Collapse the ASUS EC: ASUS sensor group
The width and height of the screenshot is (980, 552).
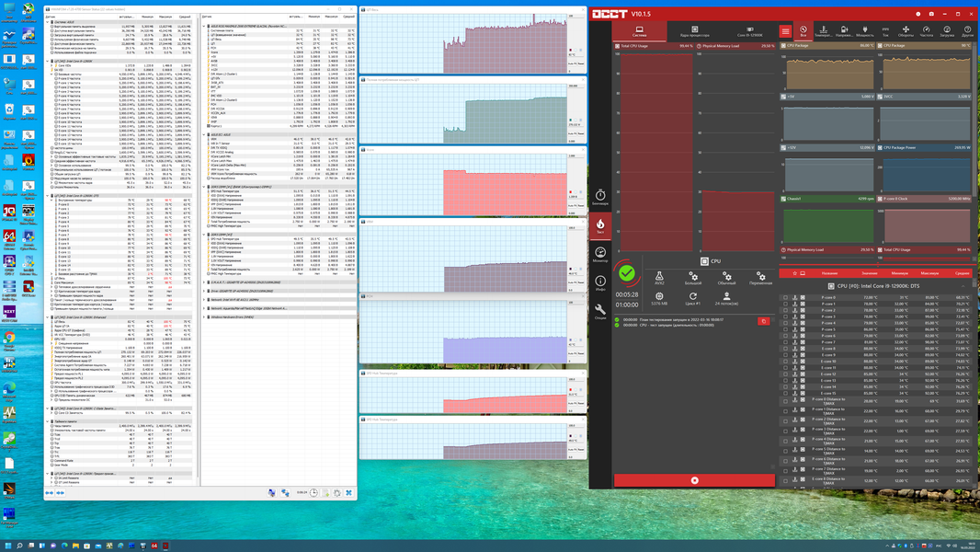204,134
